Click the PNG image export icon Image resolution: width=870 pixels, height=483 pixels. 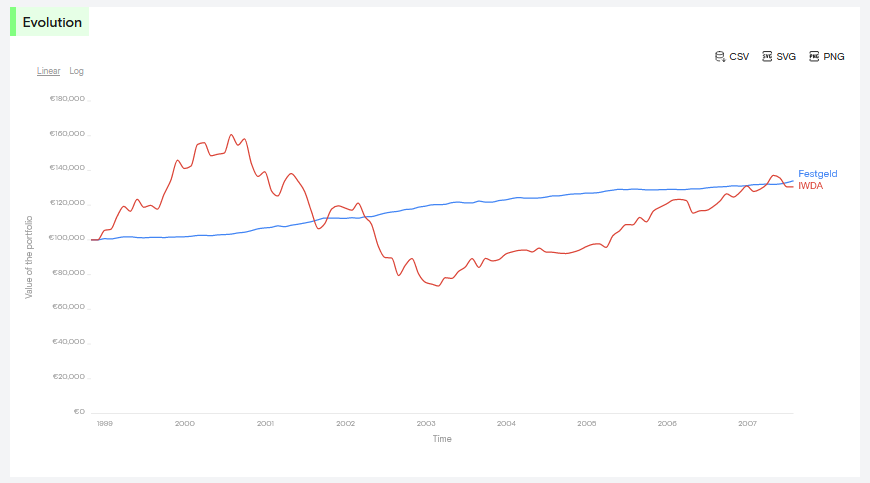(814, 57)
